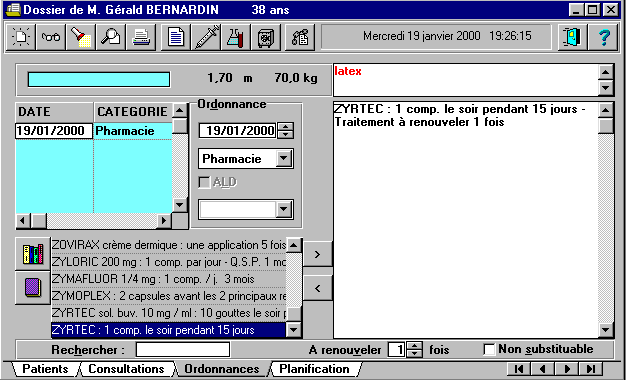Select ZYMOPLEX 2 capsules list row
The height and width of the screenshot is (380, 626).
coord(169,296)
